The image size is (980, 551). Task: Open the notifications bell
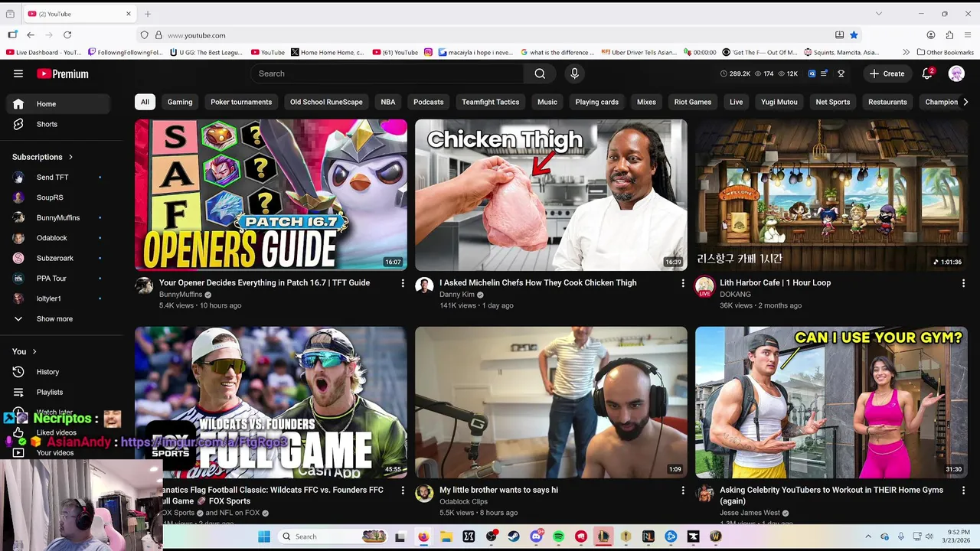pyautogui.click(x=927, y=73)
